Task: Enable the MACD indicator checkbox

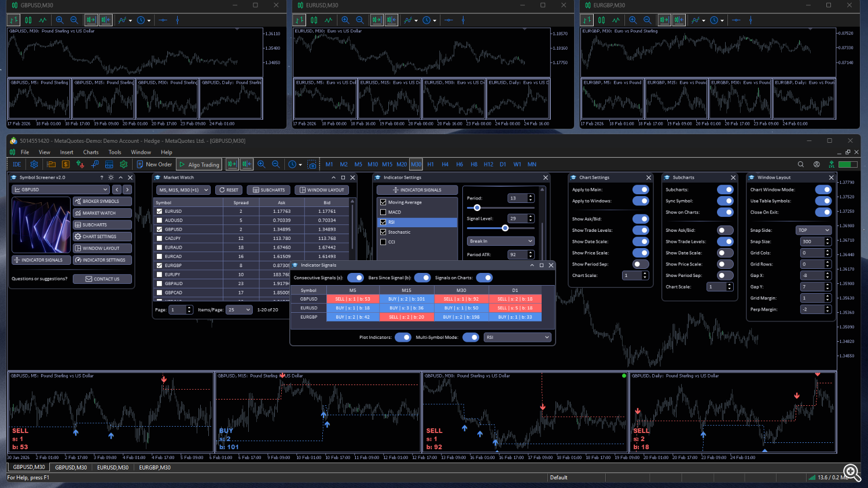Action: [383, 211]
